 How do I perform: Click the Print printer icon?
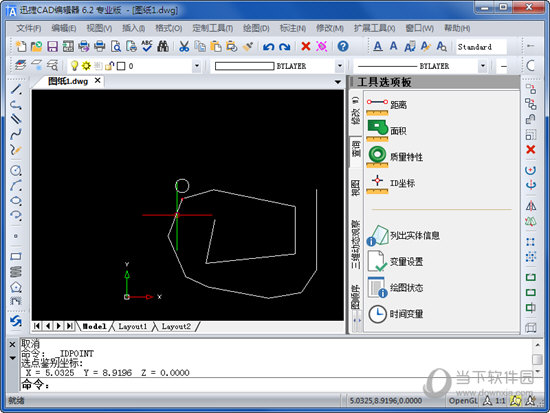100,46
